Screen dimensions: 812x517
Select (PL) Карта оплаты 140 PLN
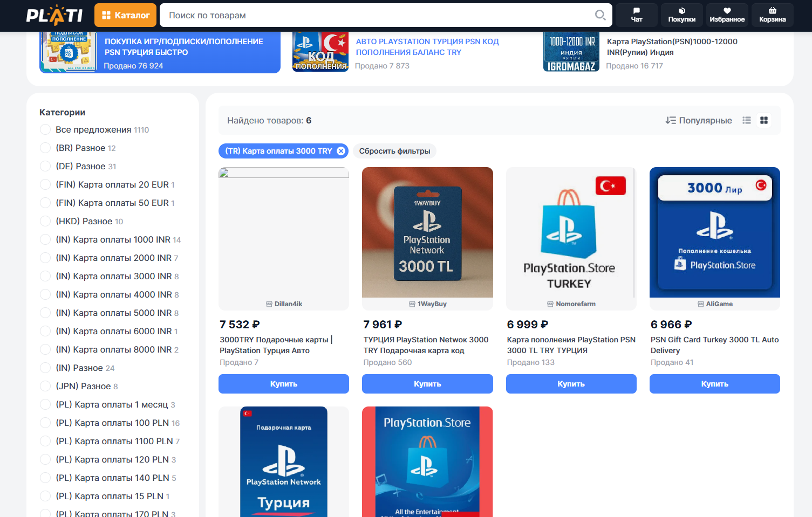click(x=108, y=478)
